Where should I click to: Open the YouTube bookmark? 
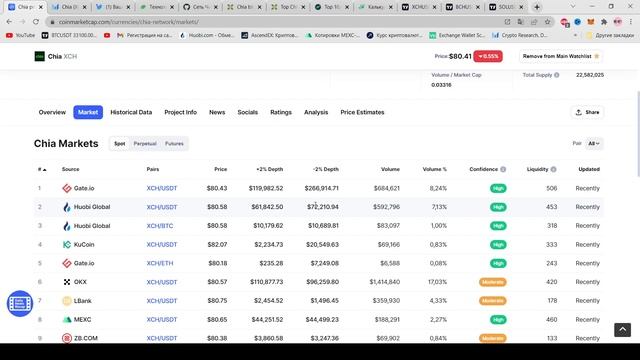[x=20, y=36]
